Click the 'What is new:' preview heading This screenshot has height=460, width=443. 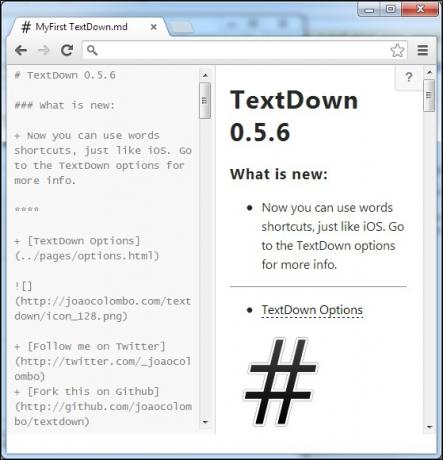click(x=279, y=174)
